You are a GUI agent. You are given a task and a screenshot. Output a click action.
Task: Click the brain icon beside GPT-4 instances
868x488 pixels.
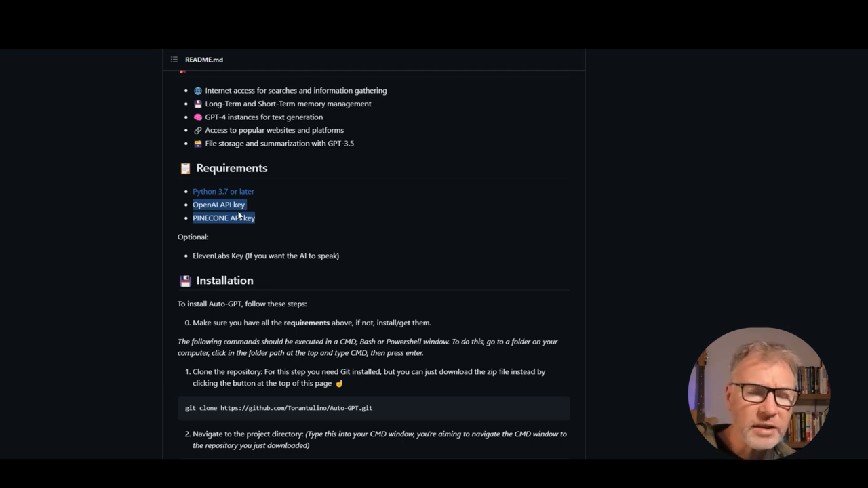tap(198, 117)
